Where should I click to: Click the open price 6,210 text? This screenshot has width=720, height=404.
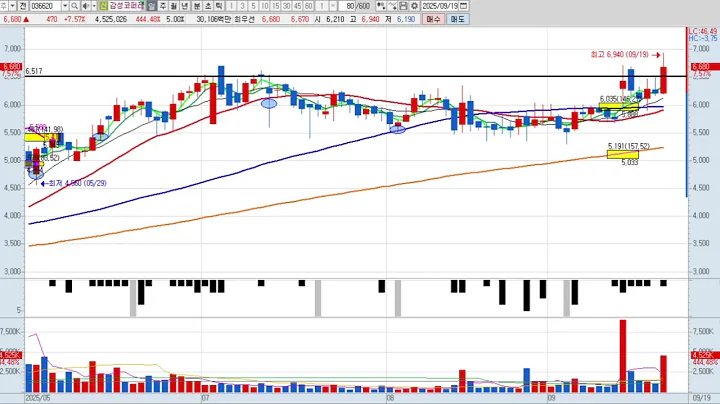click(x=335, y=19)
